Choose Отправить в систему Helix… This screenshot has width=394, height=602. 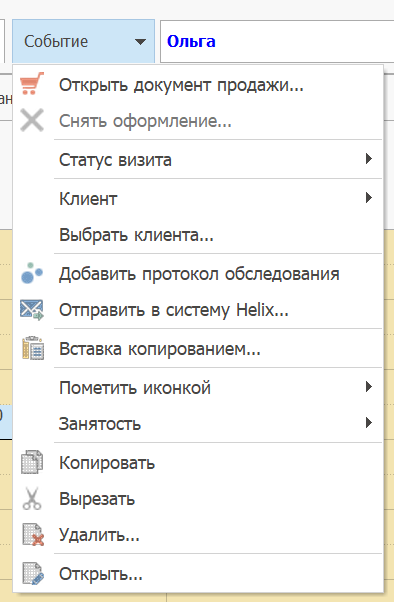pos(198,310)
